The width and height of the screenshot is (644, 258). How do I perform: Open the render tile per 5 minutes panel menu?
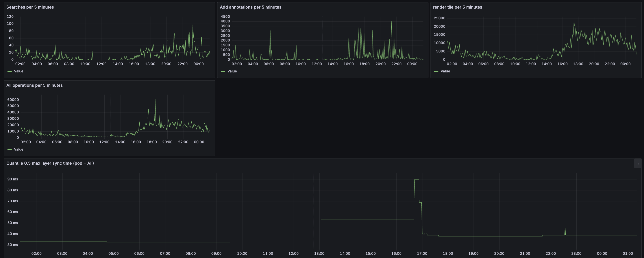coord(457,7)
